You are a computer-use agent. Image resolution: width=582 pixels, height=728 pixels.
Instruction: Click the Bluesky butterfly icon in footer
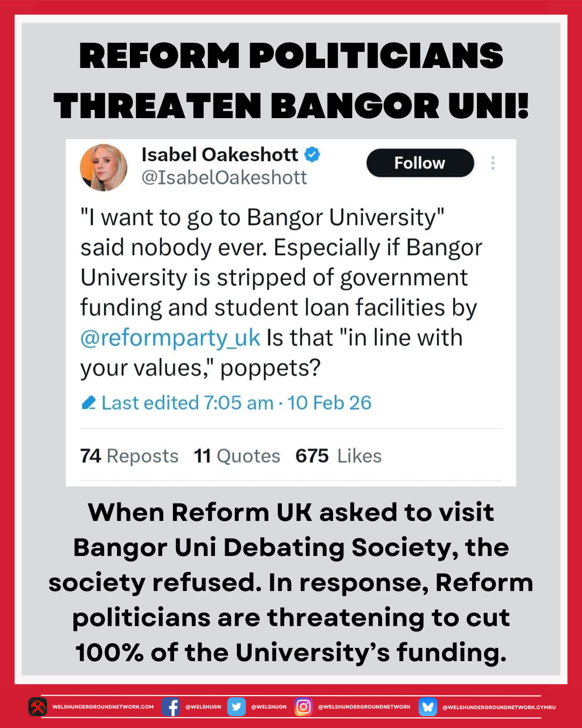point(428,706)
